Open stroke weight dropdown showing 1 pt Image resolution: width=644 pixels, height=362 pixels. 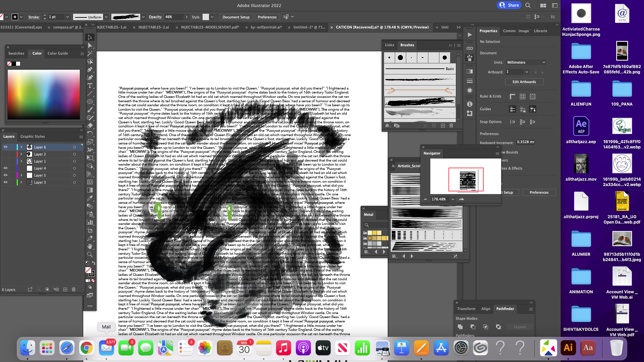tap(67, 17)
